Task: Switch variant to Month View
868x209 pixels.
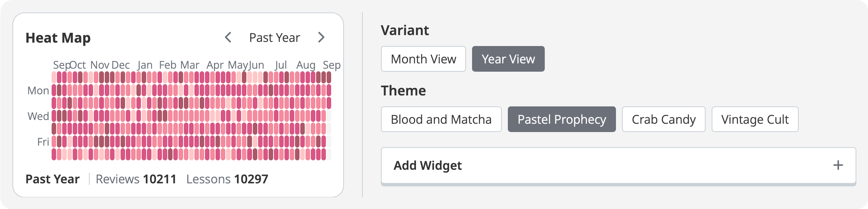Action: [x=423, y=59]
